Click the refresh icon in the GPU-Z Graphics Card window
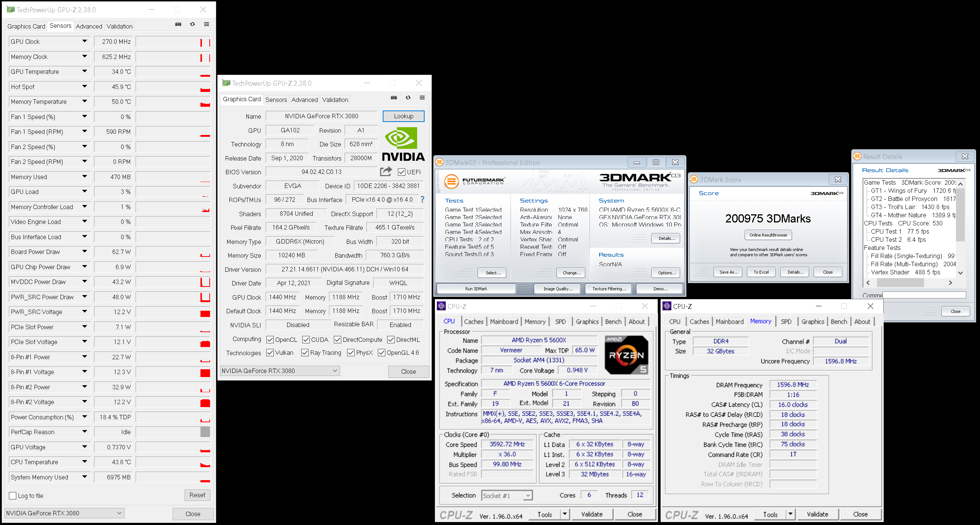980x525 pixels. (408, 98)
